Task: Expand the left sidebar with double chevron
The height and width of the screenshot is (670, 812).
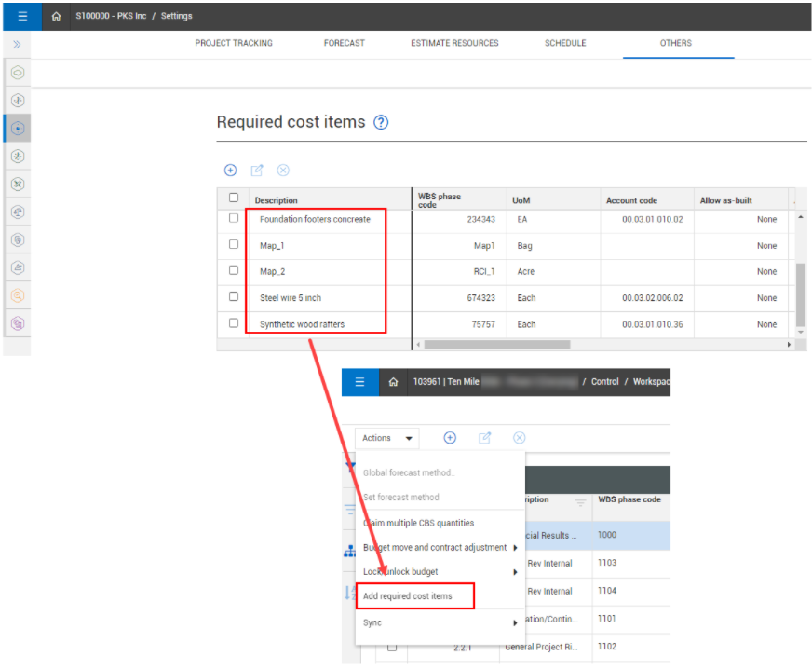Action: 17,44
